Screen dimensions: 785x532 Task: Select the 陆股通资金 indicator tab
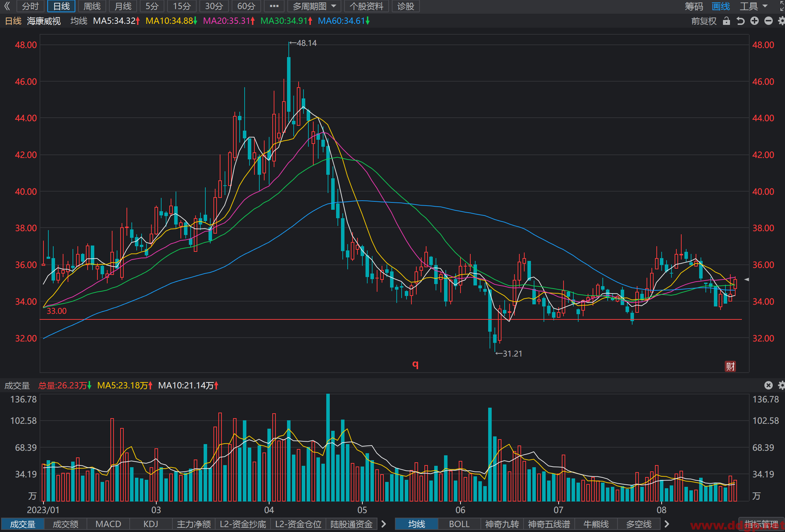[351, 524]
